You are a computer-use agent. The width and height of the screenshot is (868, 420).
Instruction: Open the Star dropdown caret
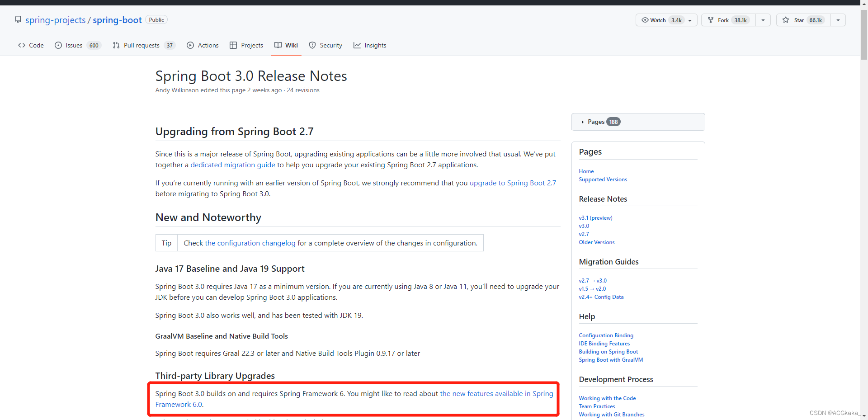tap(839, 20)
